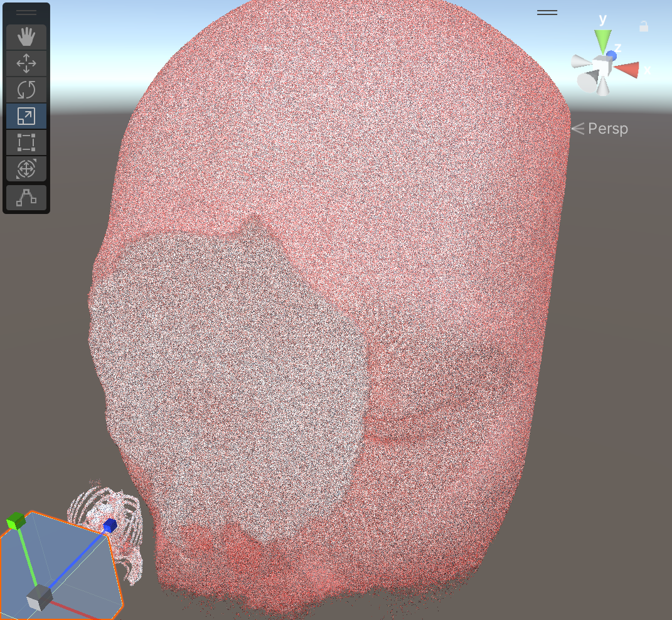Click the green Y axis cone on the orientation gizmo
Viewport: 672px width, 620px height.
click(603, 40)
